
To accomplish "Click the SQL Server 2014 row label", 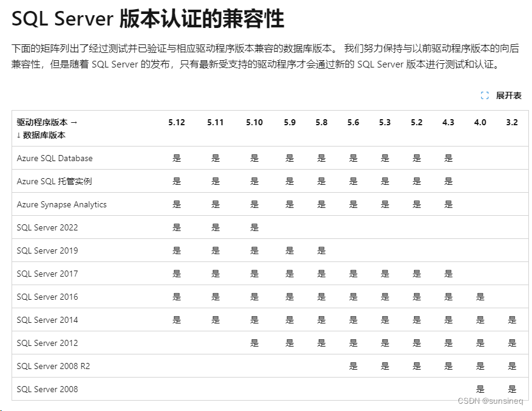I will click(47, 320).
